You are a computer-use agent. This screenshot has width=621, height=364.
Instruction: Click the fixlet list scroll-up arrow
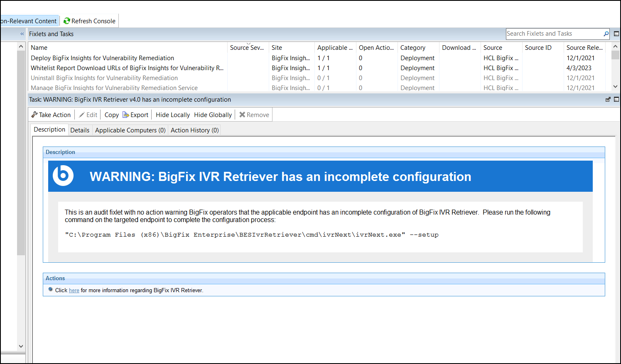coord(616,46)
